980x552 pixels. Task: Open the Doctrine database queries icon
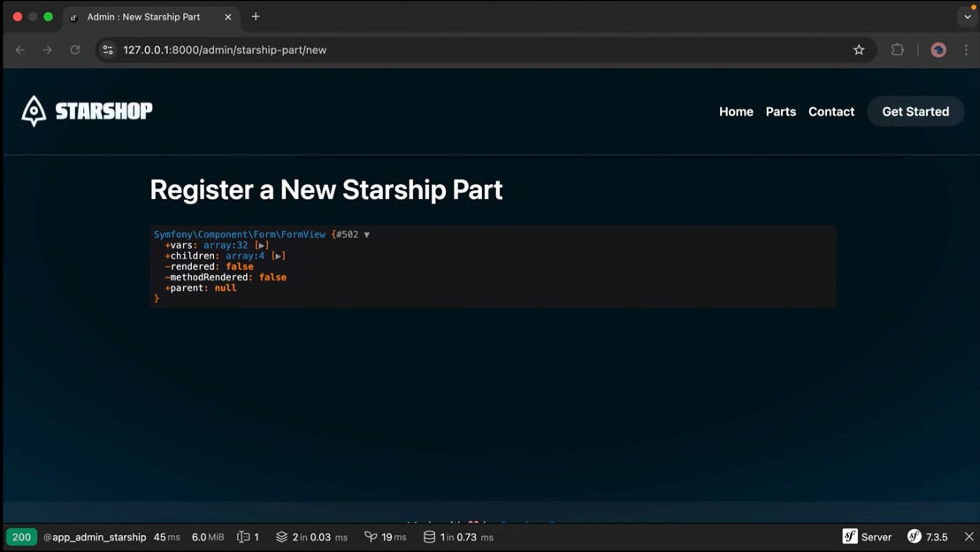tap(429, 537)
